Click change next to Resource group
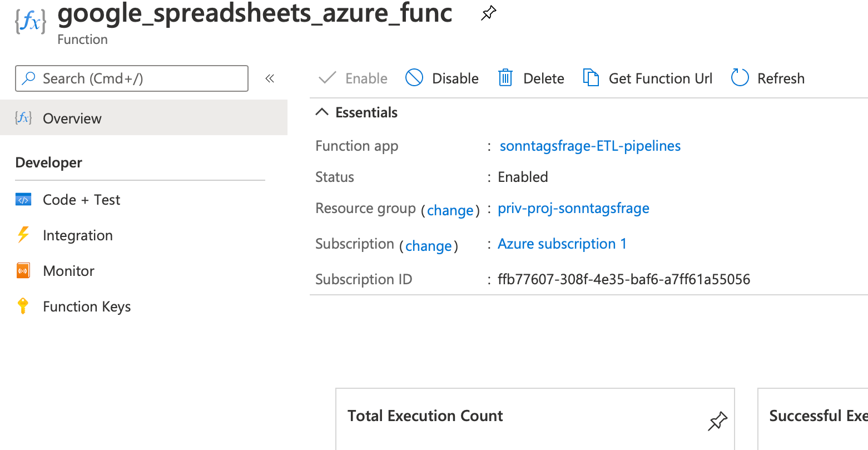 click(450, 210)
